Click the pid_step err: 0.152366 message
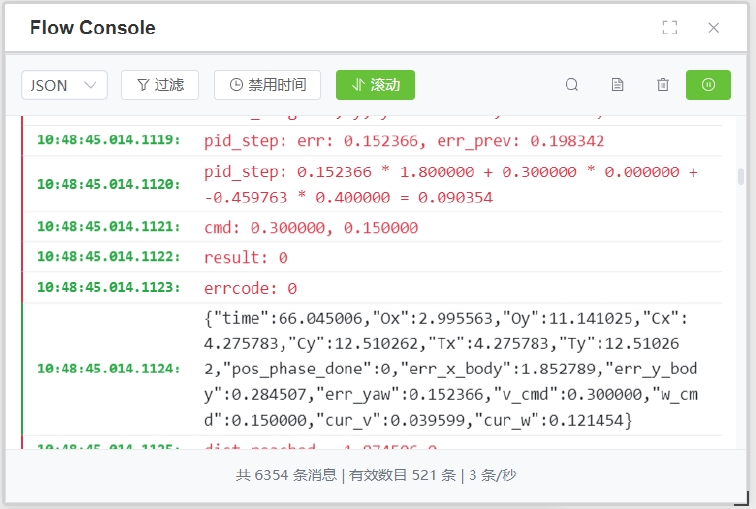This screenshot has width=756, height=509. point(404,141)
